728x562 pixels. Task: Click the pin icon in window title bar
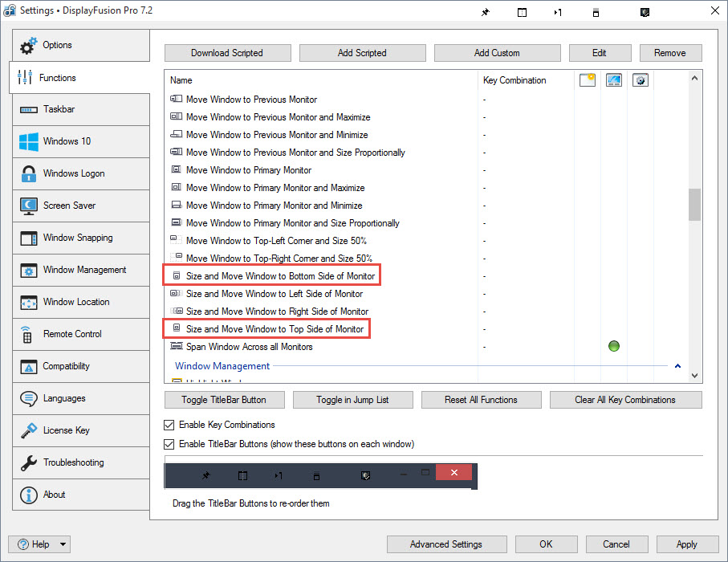(485, 12)
